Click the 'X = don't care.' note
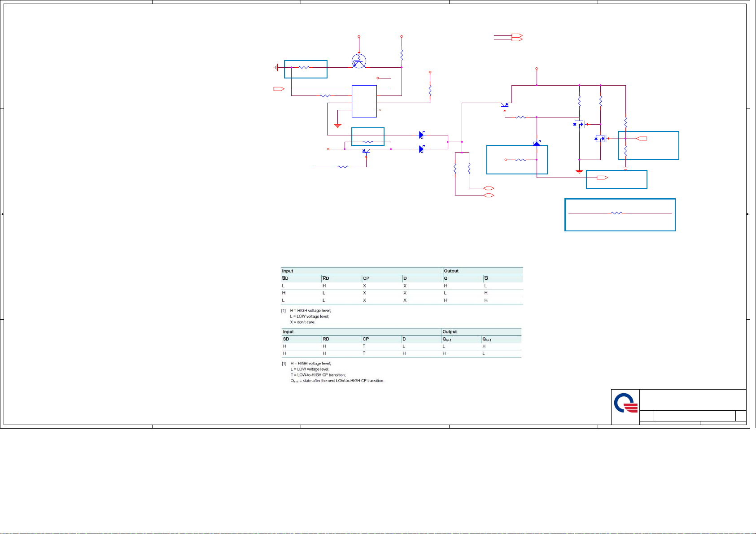756x534 pixels. point(303,322)
